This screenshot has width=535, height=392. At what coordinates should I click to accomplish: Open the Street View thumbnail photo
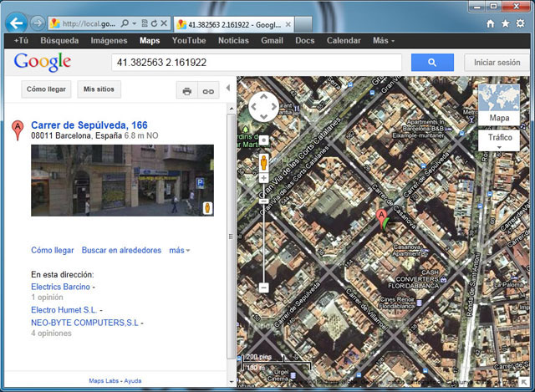coord(122,181)
